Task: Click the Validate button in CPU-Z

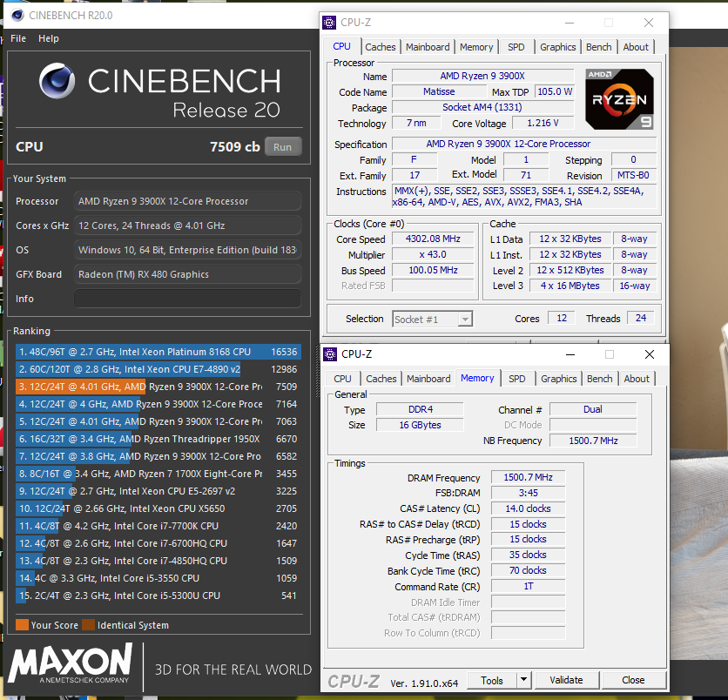Action: [x=566, y=680]
